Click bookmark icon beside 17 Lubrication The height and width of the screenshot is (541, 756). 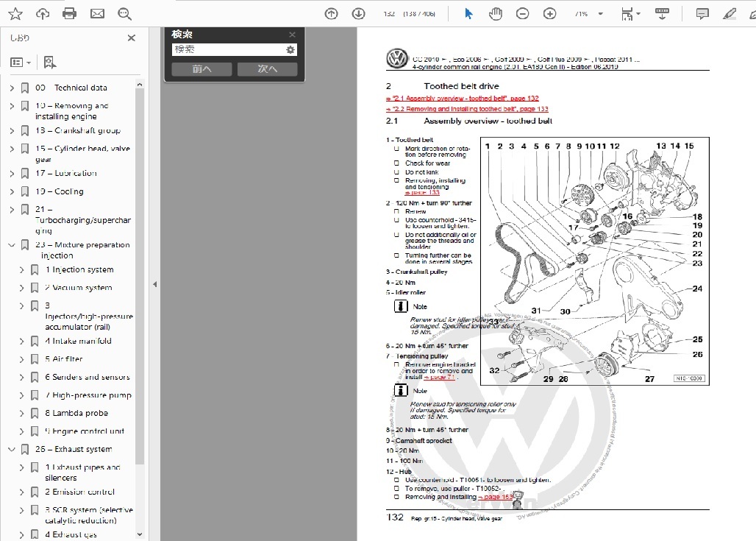[x=24, y=173]
